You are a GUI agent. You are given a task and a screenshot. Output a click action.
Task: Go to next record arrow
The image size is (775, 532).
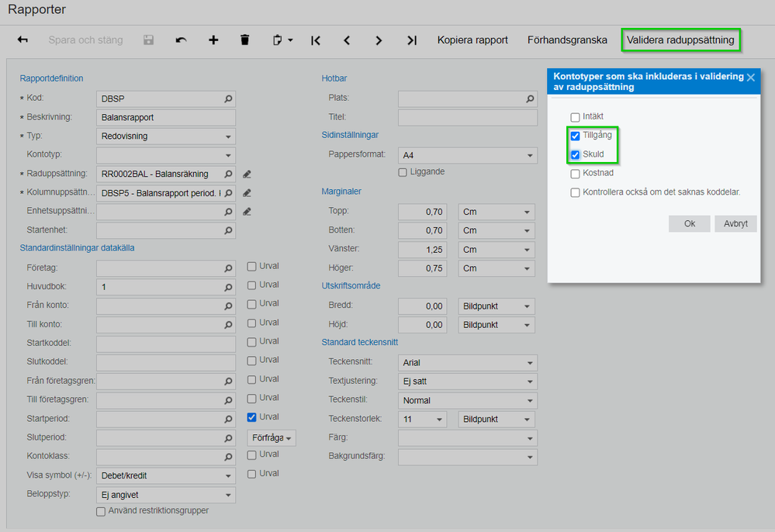point(379,40)
